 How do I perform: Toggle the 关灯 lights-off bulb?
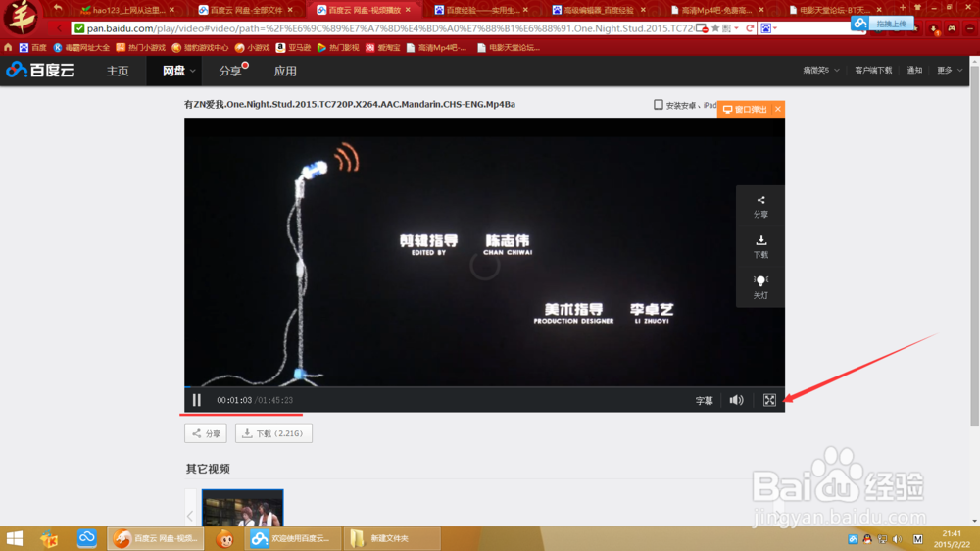(760, 287)
